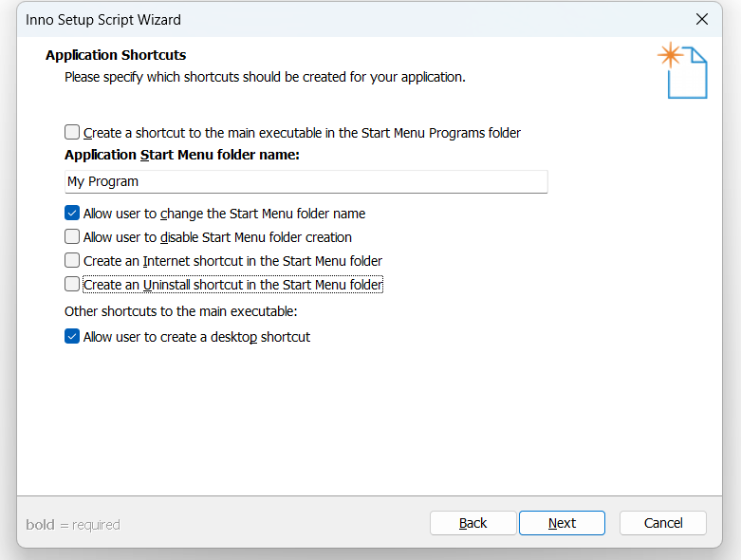The height and width of the screenshot is (560, 741).
Task: Click the word bold in the footer hint
Action: pyautogui.click(x=40, y=525)
